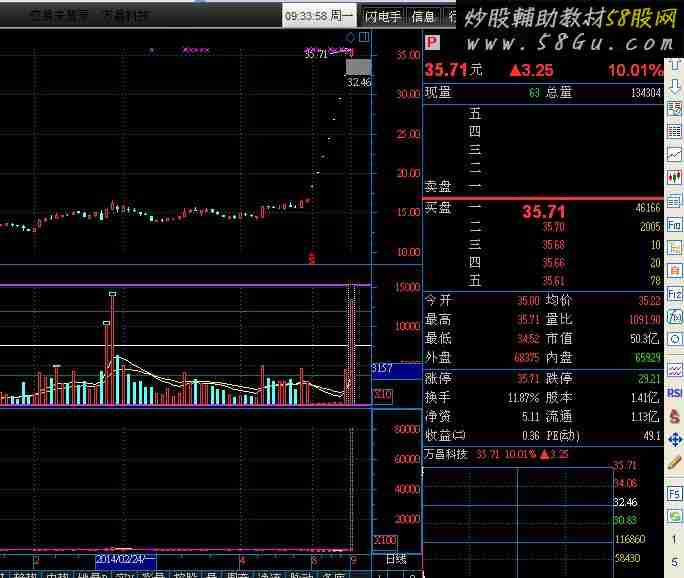
Task: Click the F5 chart switch icon
Action: 675,493
